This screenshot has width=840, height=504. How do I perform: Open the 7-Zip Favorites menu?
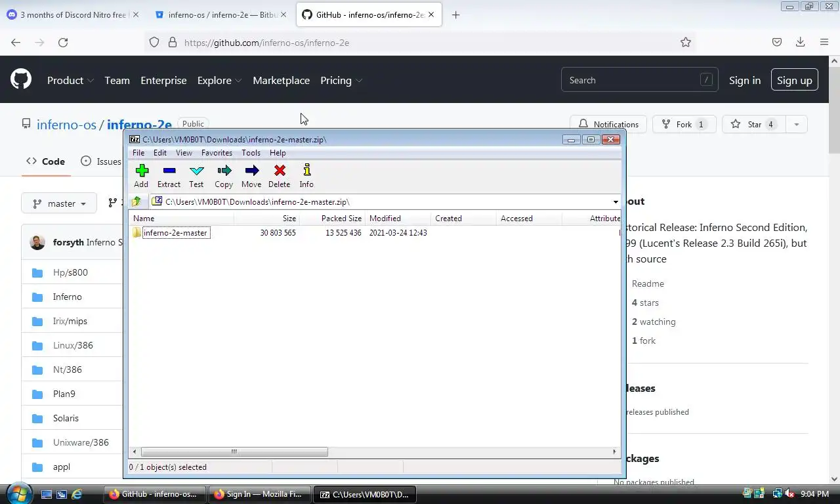pos(217,152)
